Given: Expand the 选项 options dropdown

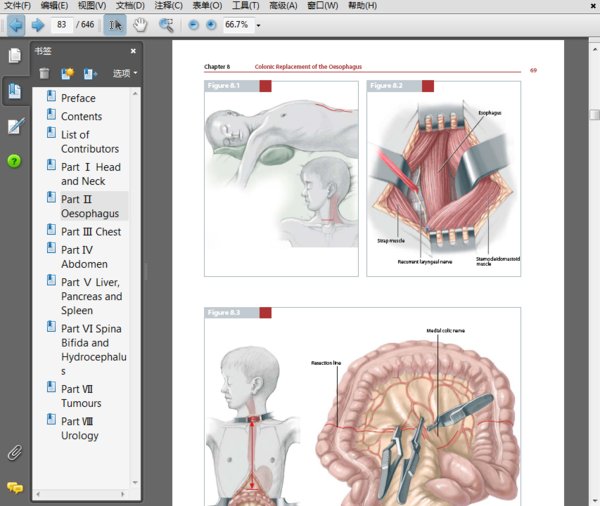Looking at the screenshot, I should (125, 73).
